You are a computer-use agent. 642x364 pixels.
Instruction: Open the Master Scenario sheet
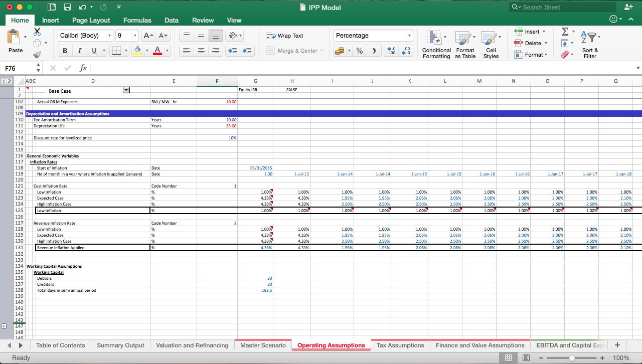click(x=263, y=345)
